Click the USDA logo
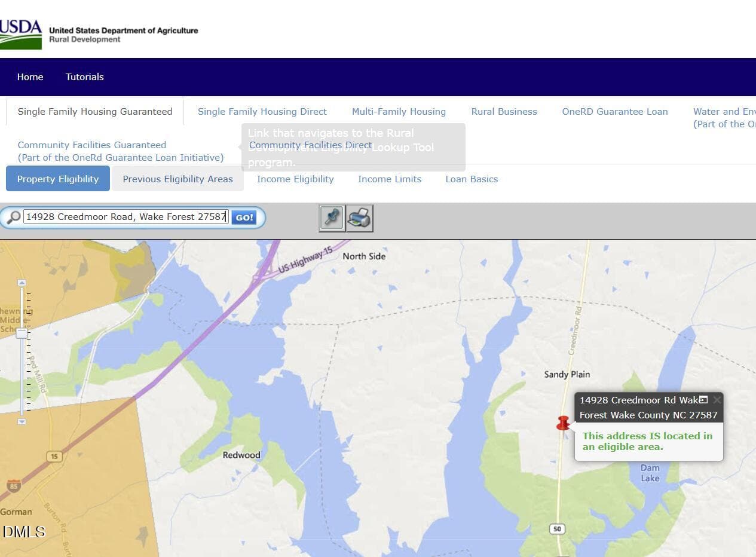The image size is (756, 557). (x=21, y=34)
